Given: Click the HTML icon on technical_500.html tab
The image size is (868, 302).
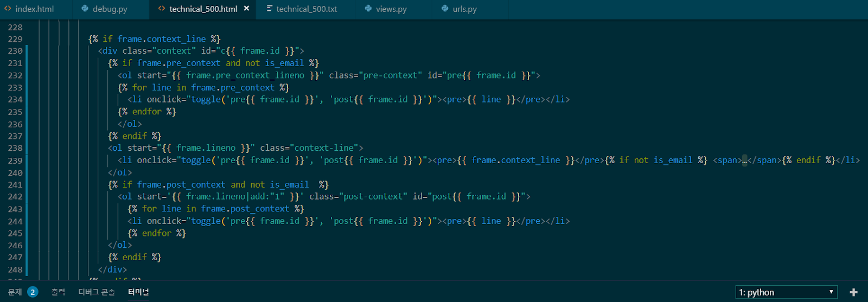Looking at the screenshot, I should point(162,9).
